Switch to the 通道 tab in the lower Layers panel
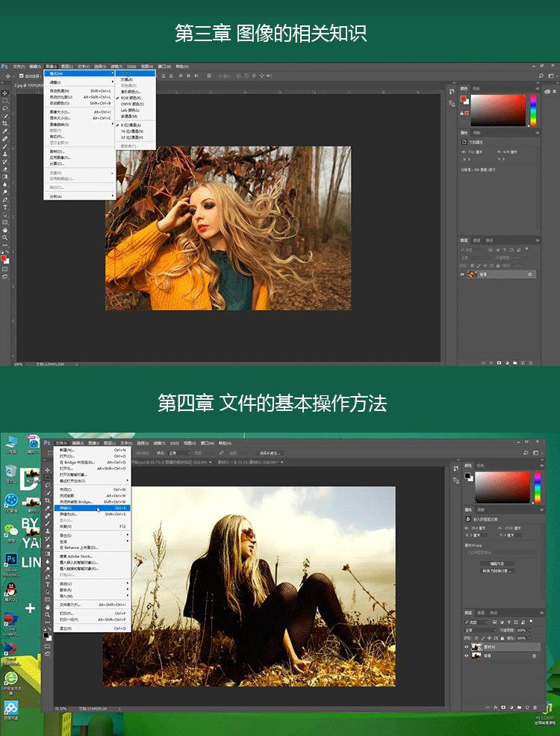The width and height of the screenshot is (560, 736). 481,613
